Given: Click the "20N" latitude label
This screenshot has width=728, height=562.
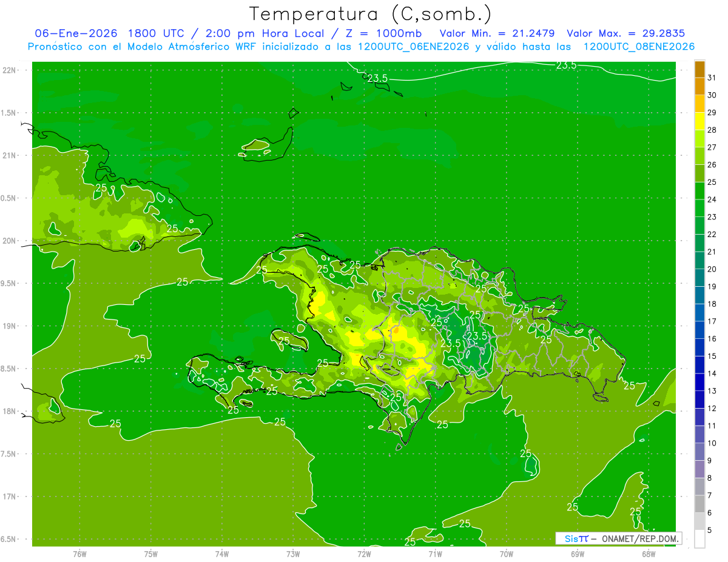Looking at the screenshot, I should coord(9,241).
